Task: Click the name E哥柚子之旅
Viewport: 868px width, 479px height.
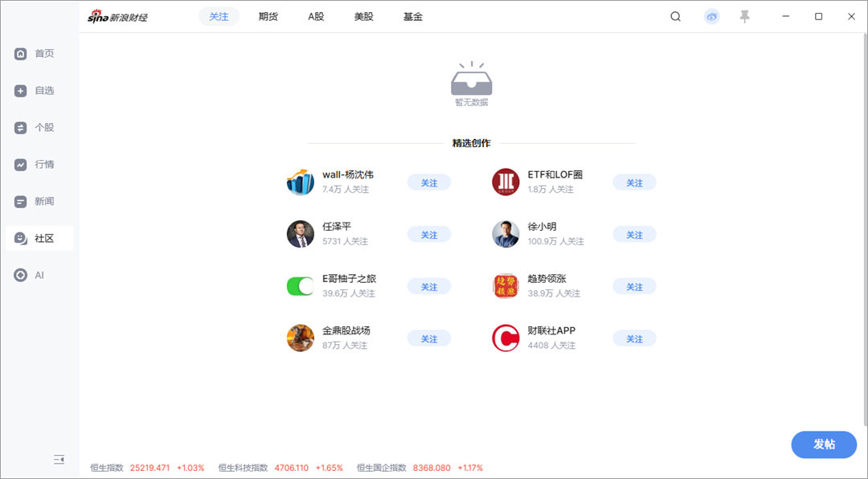Action: pyautogui.click(x=350, y=279)
